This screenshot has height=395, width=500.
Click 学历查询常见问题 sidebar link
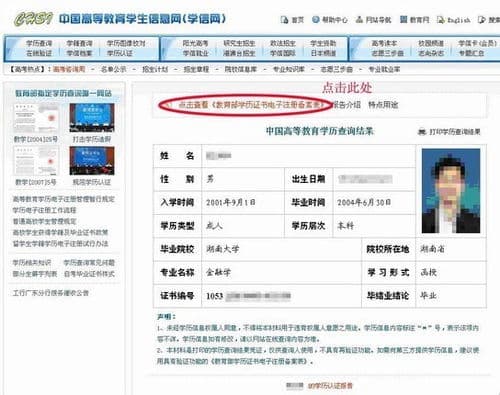click(x=89, y=263)
